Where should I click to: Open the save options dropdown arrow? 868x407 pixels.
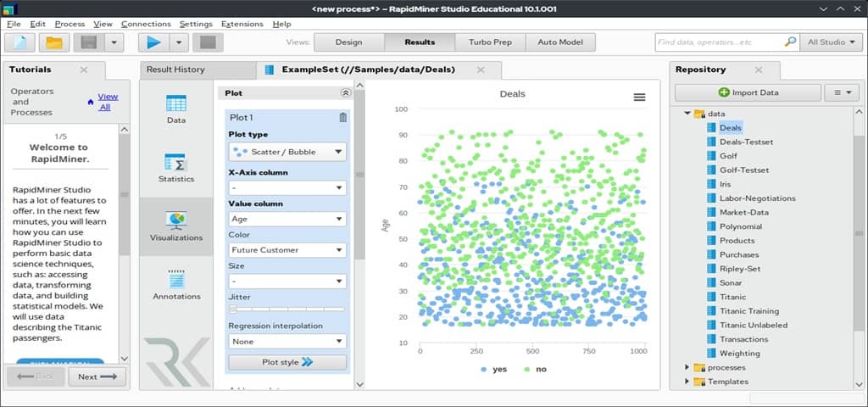[114, 42]
